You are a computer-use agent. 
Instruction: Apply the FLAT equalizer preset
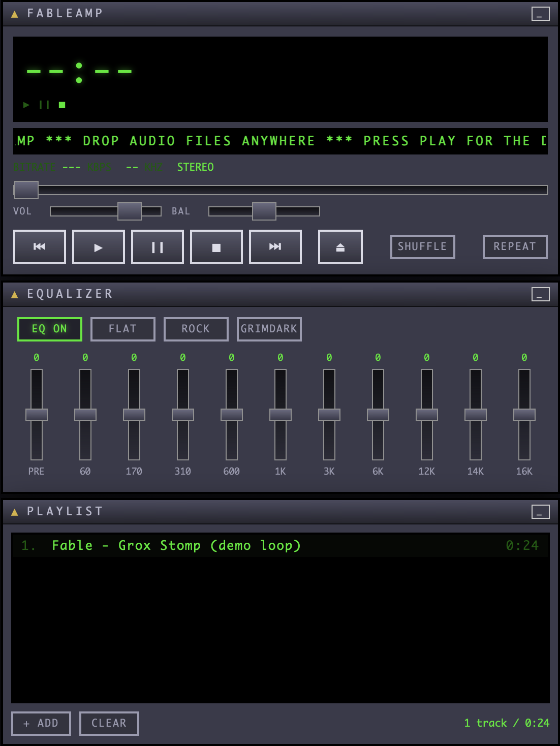click(x=123, y=329)
